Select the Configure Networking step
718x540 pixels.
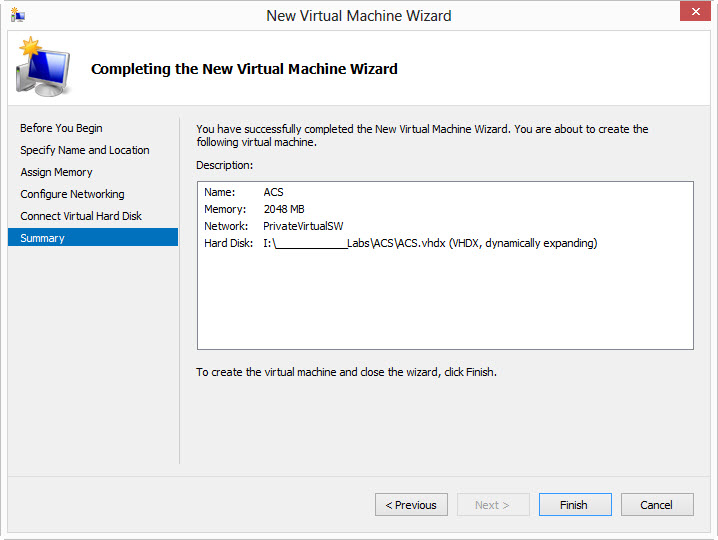pyautogui.click(x=72, y=194)
